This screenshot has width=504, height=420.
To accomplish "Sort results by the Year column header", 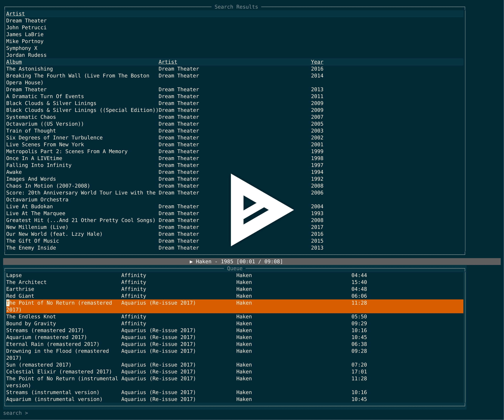I will click(x=317, y=62).
